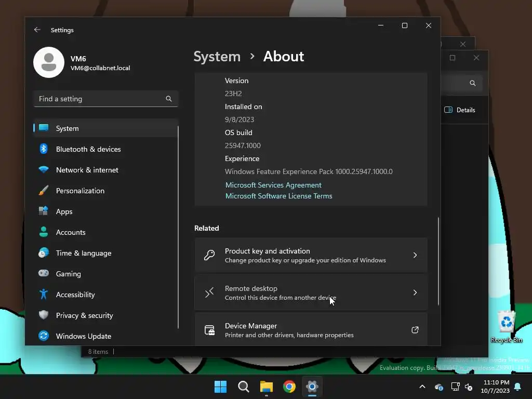Open the notification bell
This screenshot has height=399, width=532.
pyautogui.click(x=517, y=387)
